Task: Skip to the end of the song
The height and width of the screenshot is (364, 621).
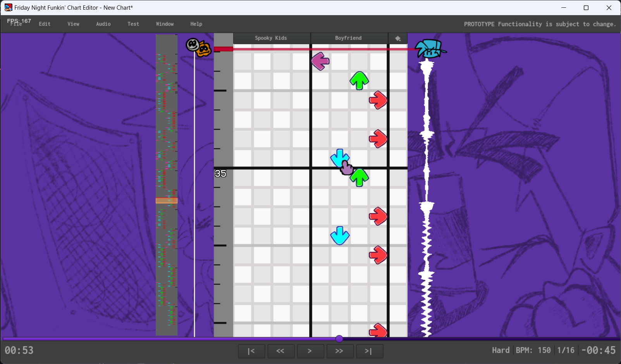Action: coord(369,351)
